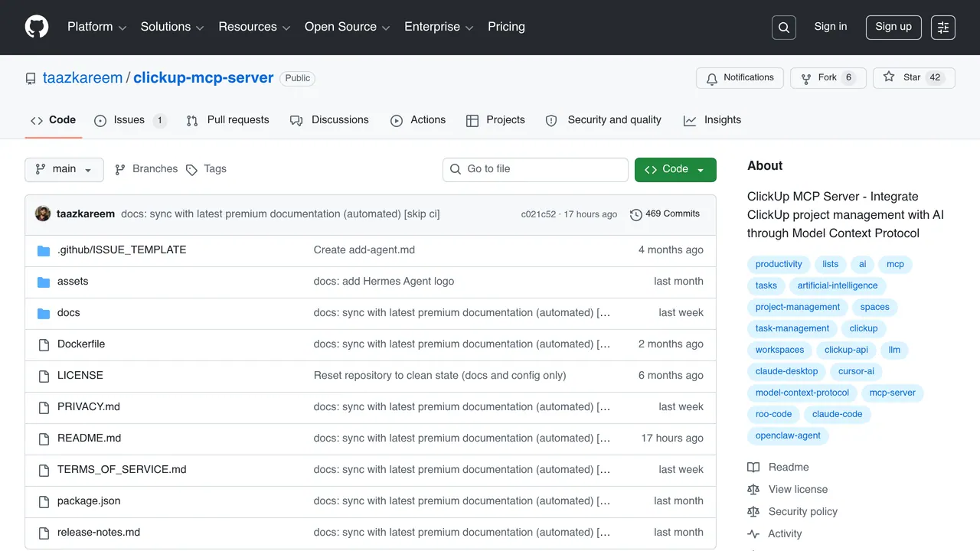The image size is (980, 551).
Task: Click the commit history clock icon
Action: [x=636, y=214]
